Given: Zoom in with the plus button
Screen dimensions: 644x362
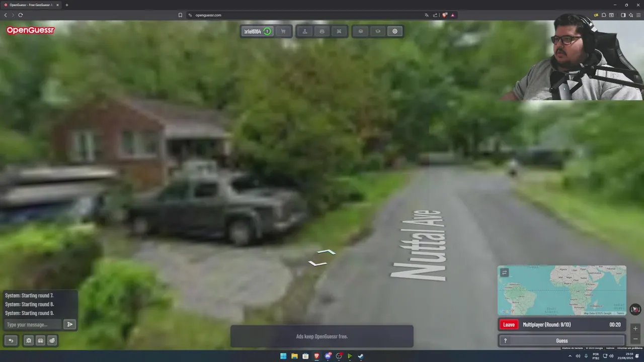Looking at the screenshot, I should tap(635, 328).
